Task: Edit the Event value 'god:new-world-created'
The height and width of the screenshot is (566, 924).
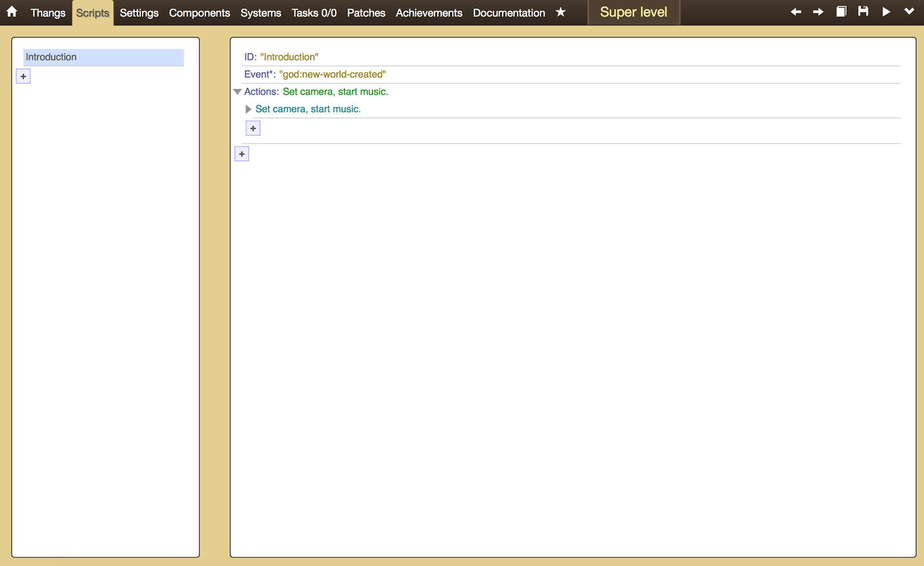Action: pos(332,75)
